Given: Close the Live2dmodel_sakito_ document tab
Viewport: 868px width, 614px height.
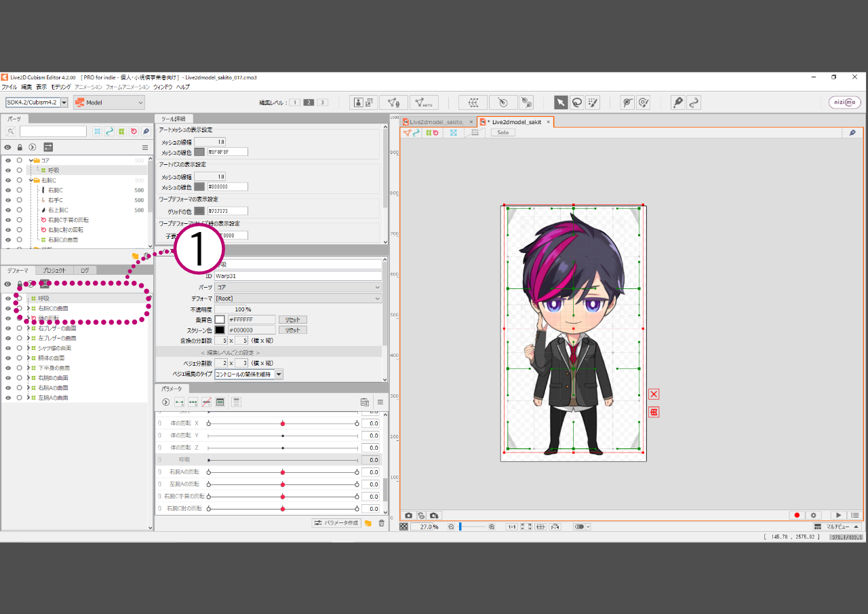Looking at the screenshot, I should point(471,122).
